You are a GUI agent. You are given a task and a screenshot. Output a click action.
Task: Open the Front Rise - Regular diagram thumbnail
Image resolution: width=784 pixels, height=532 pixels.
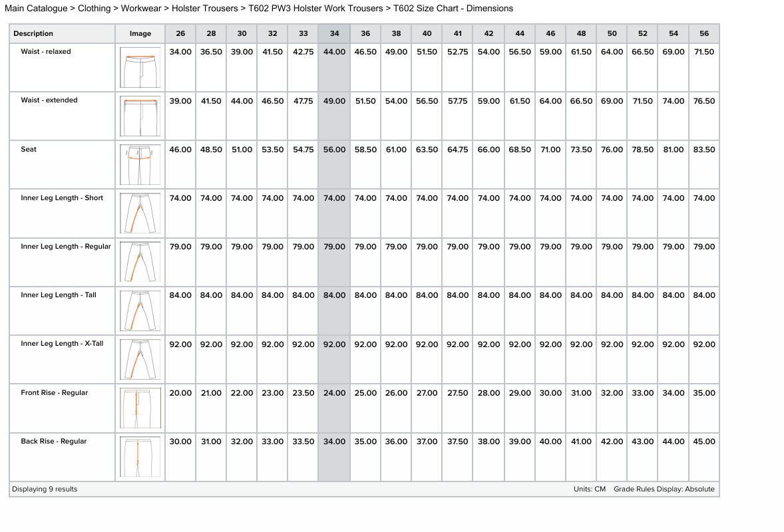click(x=140, y=408)
